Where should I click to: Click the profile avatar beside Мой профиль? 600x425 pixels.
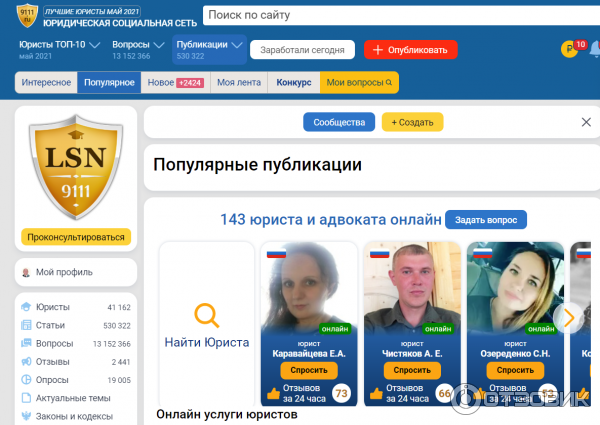point(26,272)
